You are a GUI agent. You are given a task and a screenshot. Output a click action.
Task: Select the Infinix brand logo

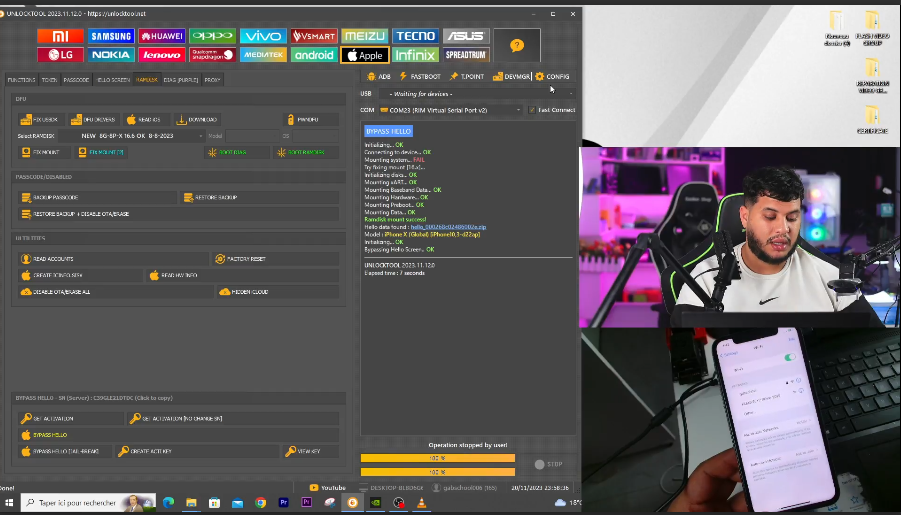(x=415, y=55)
